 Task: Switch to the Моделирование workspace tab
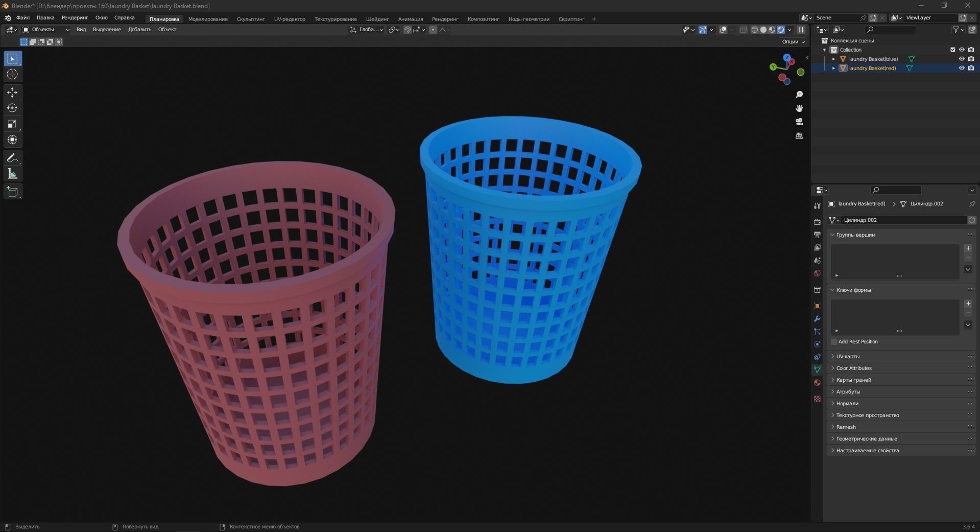208,19
